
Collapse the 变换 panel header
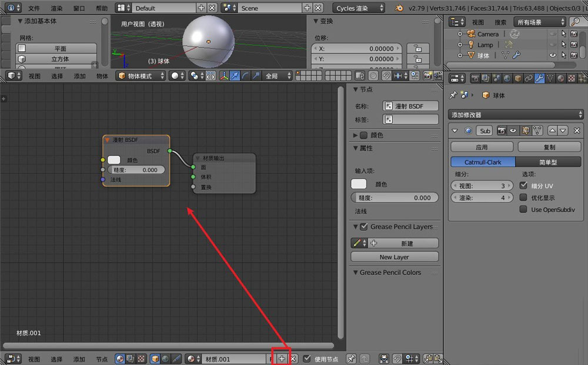click(325, 21)
